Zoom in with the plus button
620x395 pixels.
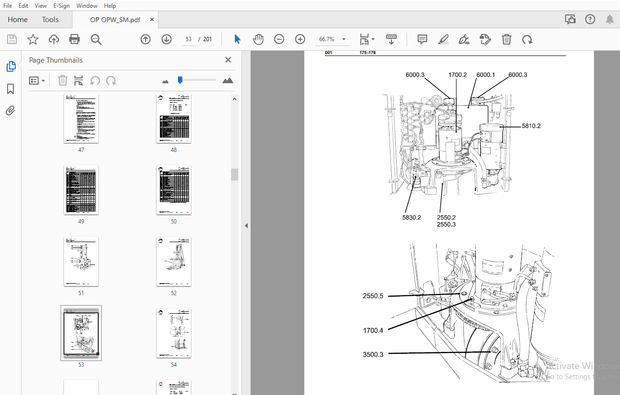tap(300, 39)
